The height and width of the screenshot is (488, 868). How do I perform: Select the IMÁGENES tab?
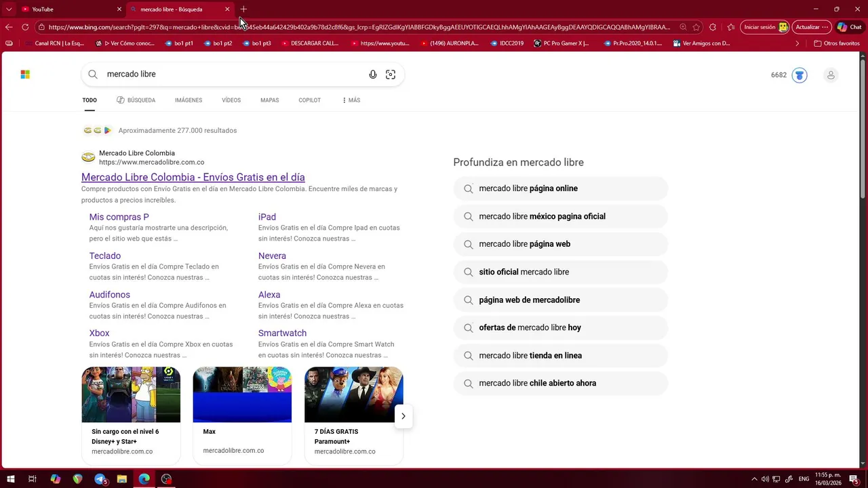point(189,100)
